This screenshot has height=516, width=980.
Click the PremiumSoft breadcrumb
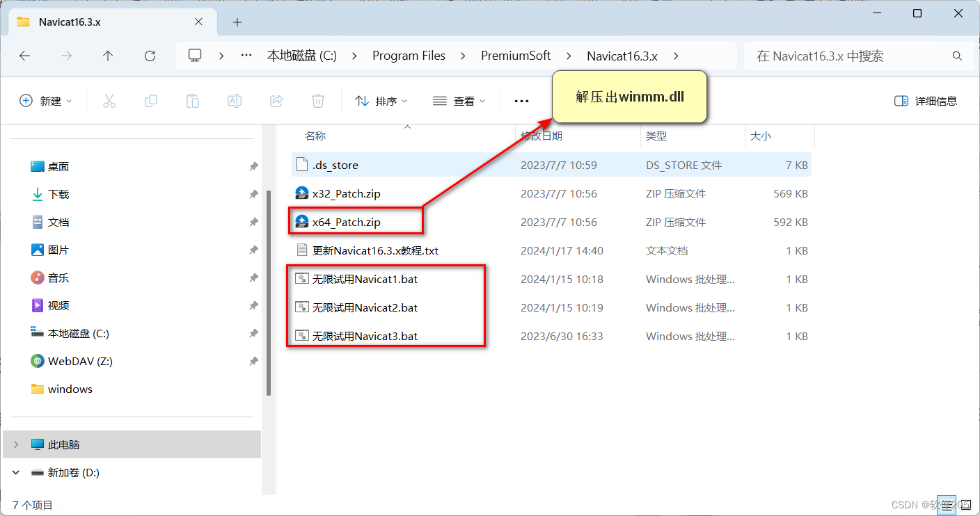[x=516, y=56]
